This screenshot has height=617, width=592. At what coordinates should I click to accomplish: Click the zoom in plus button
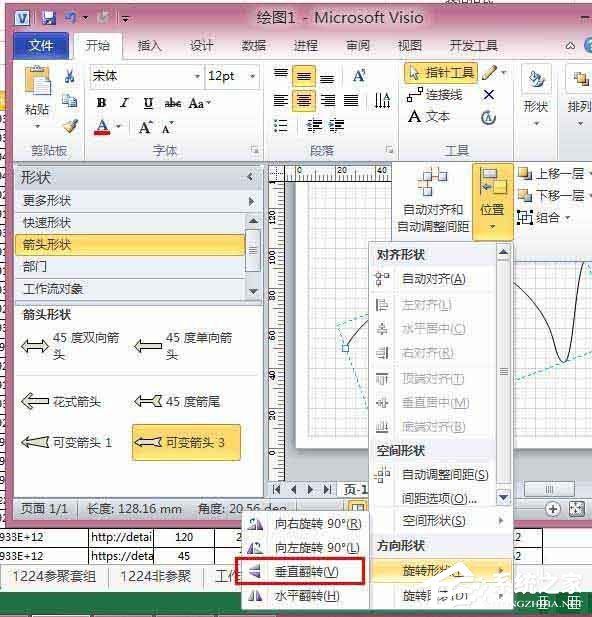[x=553, y=509]
